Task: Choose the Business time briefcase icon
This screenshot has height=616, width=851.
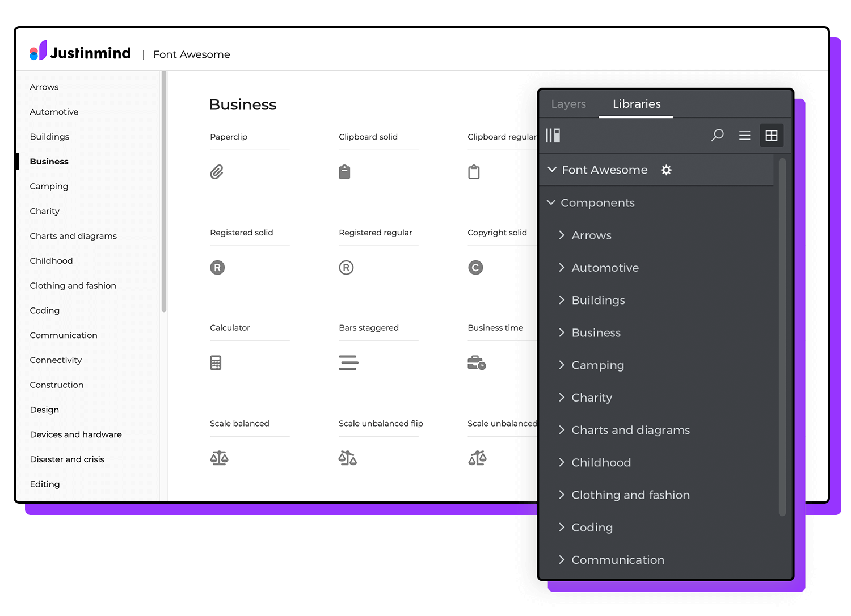Action: [477, 362]
